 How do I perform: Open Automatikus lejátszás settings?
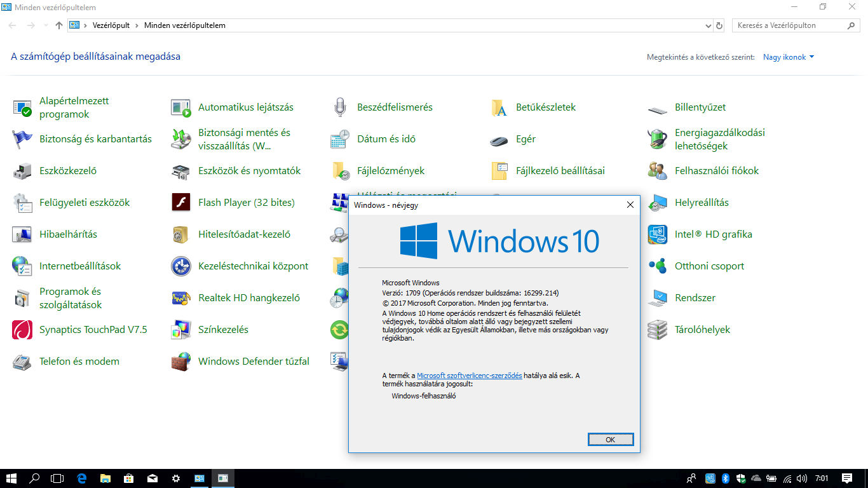[x=233, y=107]
